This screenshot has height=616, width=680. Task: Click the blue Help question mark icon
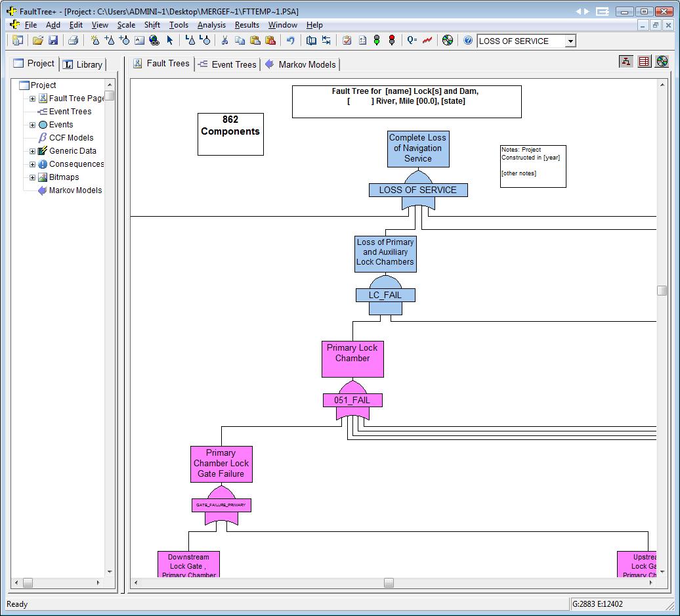468,41
